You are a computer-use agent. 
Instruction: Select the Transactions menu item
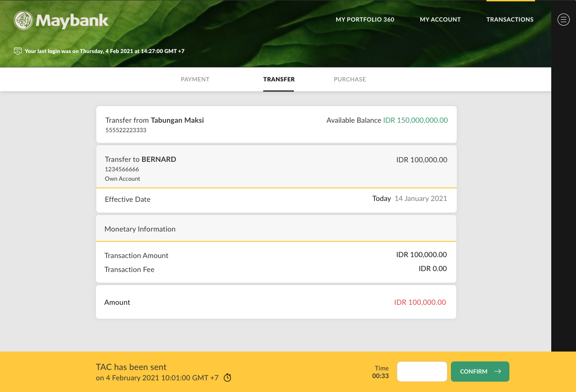coord(509,19)
